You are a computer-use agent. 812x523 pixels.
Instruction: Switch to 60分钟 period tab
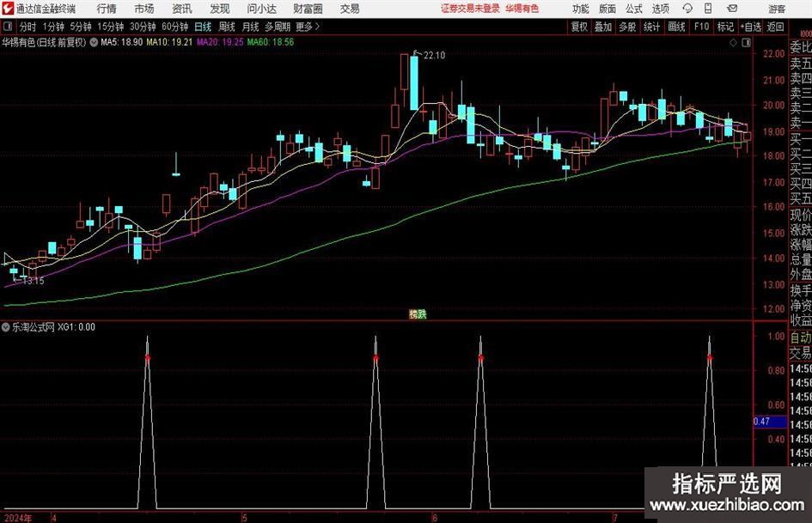coord(174,27)
